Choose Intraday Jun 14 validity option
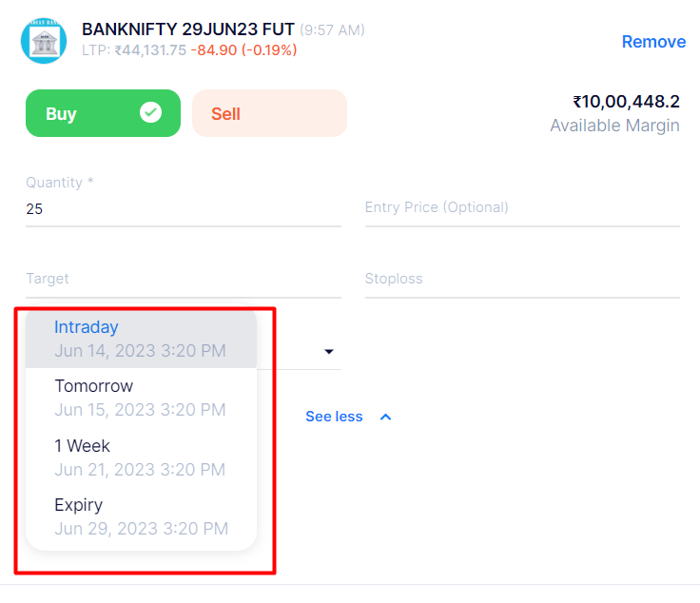The height and width of the screenshot is (603, 700). pyautogui.click(x=141, y=339)
